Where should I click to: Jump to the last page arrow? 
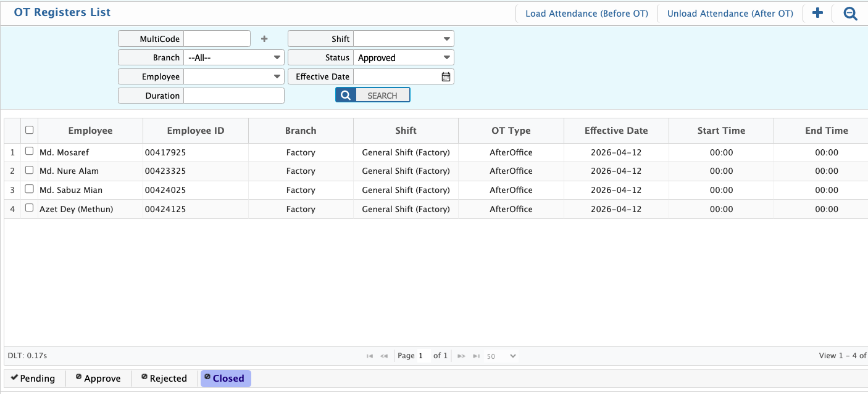tap(476, 356)
